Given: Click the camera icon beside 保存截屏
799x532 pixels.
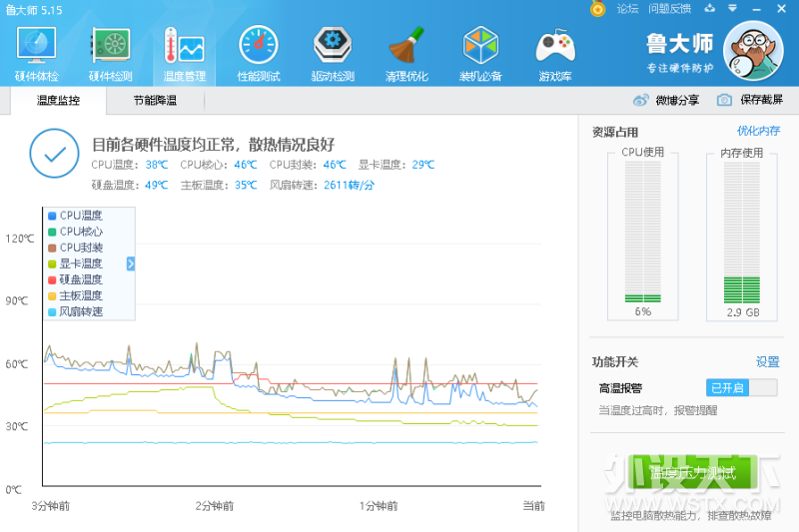Looking at the screenshot, I should click(724, 100).
